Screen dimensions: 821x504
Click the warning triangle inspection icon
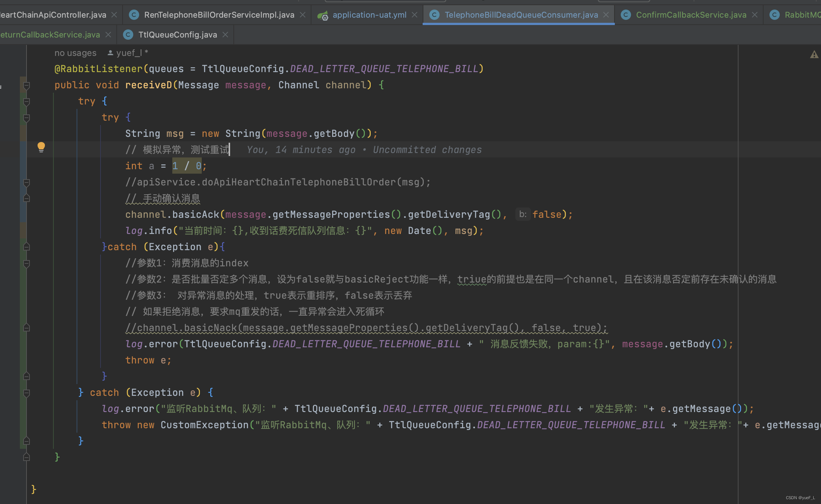point(814,55)
